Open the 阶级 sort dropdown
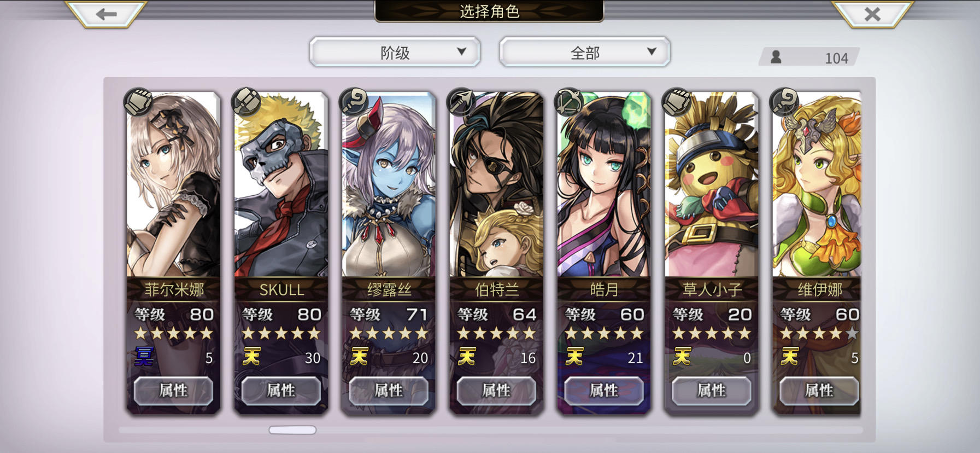Viewport: 980px width, 453px height. 395,53
